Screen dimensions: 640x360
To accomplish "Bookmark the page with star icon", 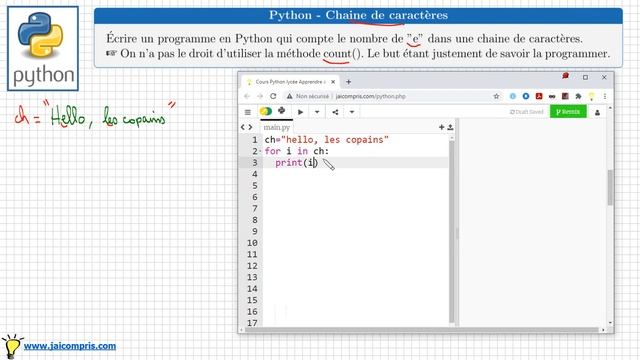I will coord(496,96).
